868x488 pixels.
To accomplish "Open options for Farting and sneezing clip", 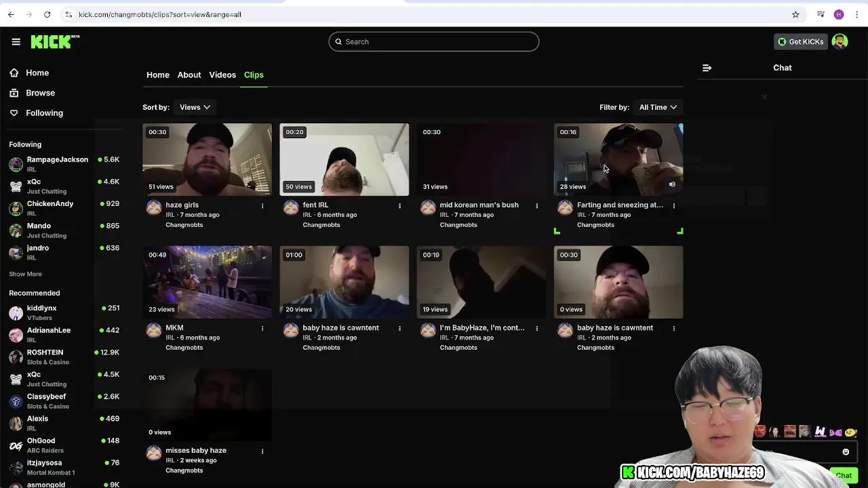I will coord(673,205).
